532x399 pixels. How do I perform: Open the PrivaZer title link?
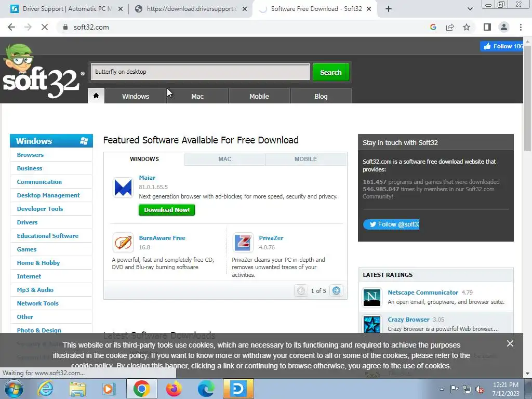pos(271,238)
